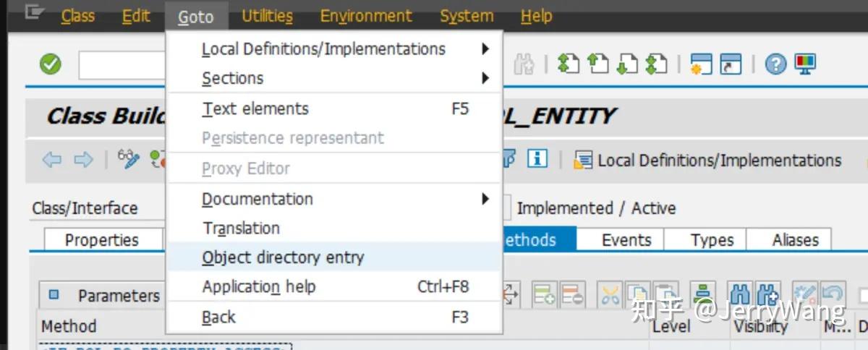Click the blue info documentation icon

point(537,159)
